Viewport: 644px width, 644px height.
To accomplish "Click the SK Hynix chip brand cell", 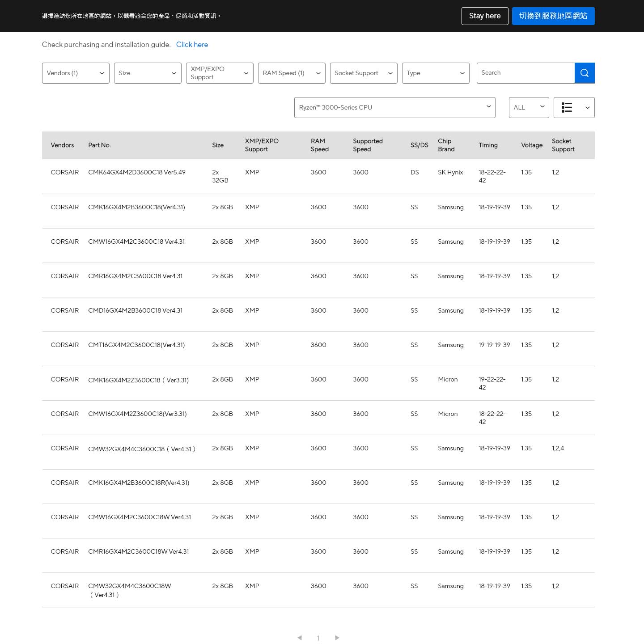I will (x=450, y=172).
